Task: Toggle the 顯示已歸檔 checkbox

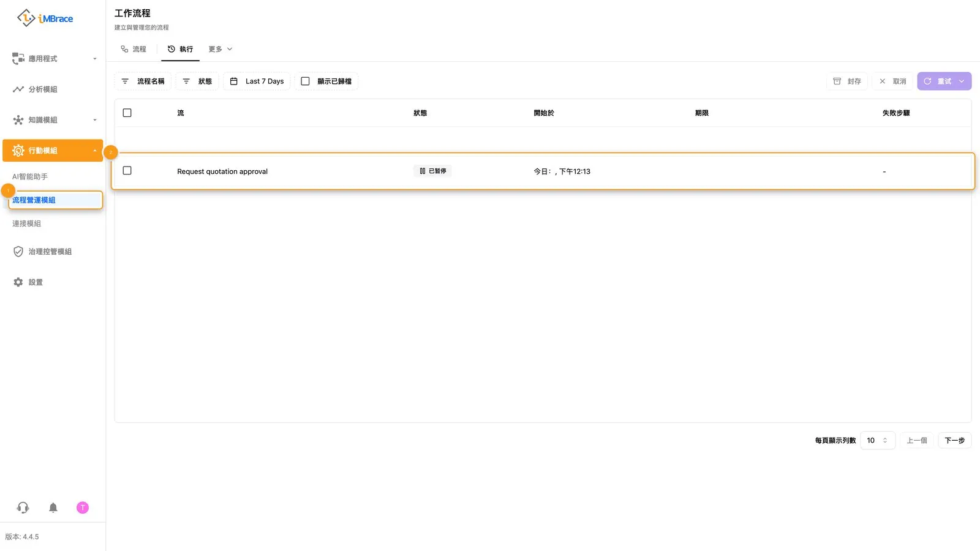Action: coord(305,81)
